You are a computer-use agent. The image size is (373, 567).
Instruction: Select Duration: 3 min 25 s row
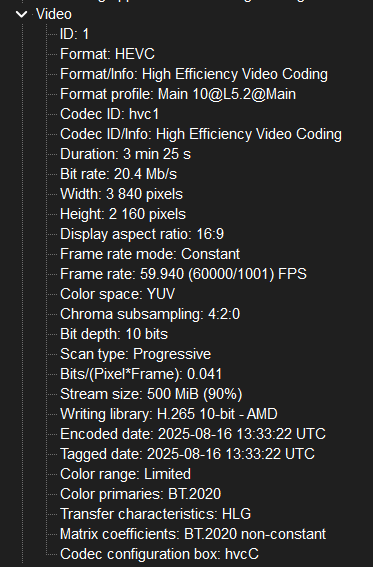click(x=125, y=154)
